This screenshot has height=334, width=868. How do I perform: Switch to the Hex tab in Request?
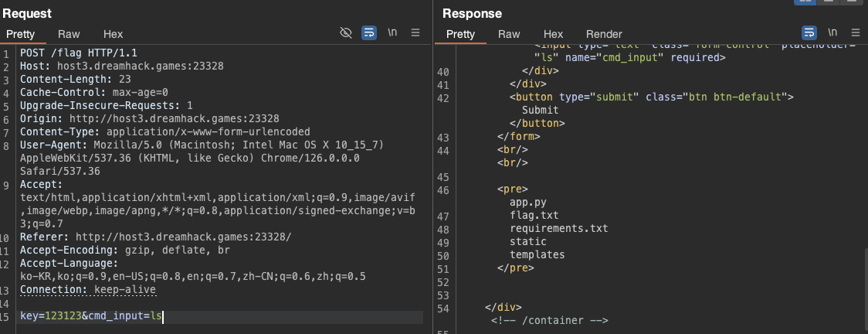coord(113,34)
